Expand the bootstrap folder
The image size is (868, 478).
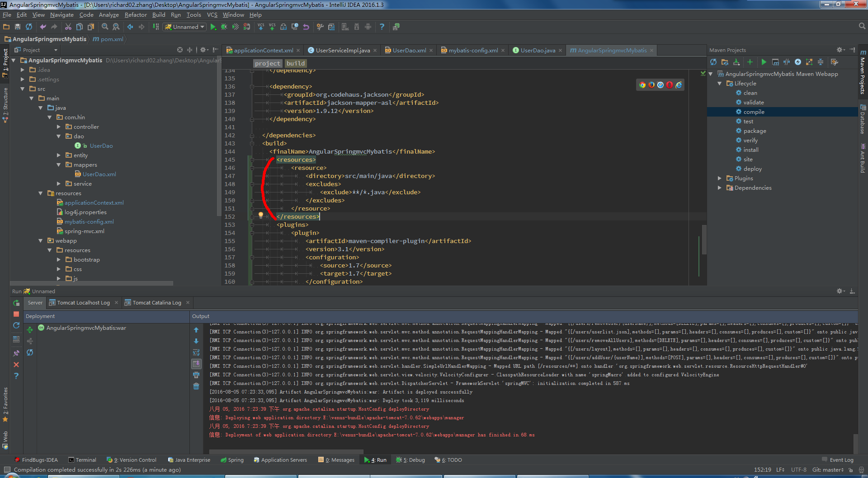[59, 260]
